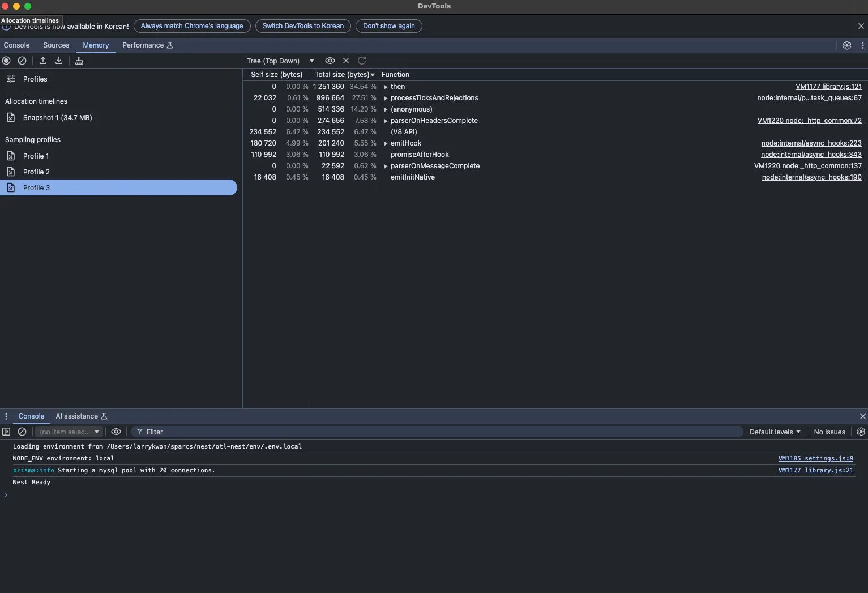This screenshot has width=868, height=593.
Task: Clear all profiles with the circle-slash icon
Action: (22, 61)
